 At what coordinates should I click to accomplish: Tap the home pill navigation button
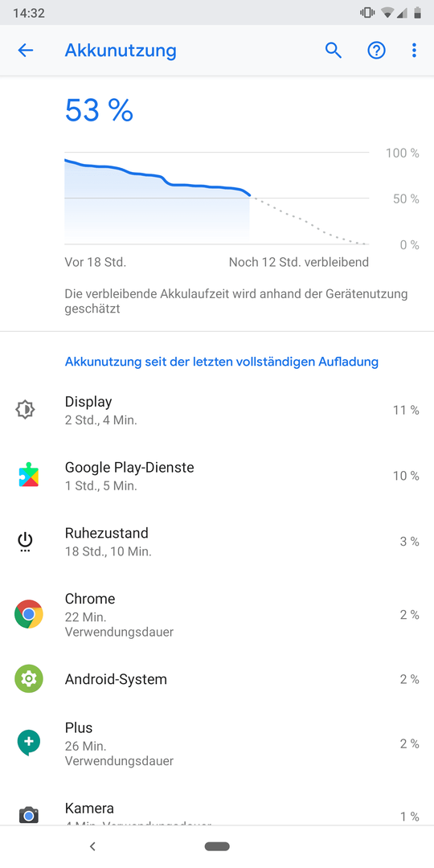[217, 845]
